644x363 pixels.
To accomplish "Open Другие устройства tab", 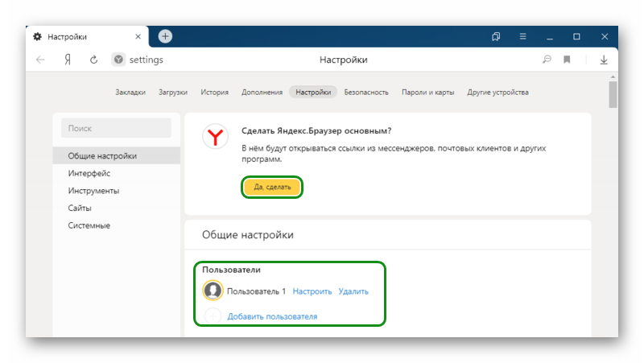I will [x=497, y=92].
